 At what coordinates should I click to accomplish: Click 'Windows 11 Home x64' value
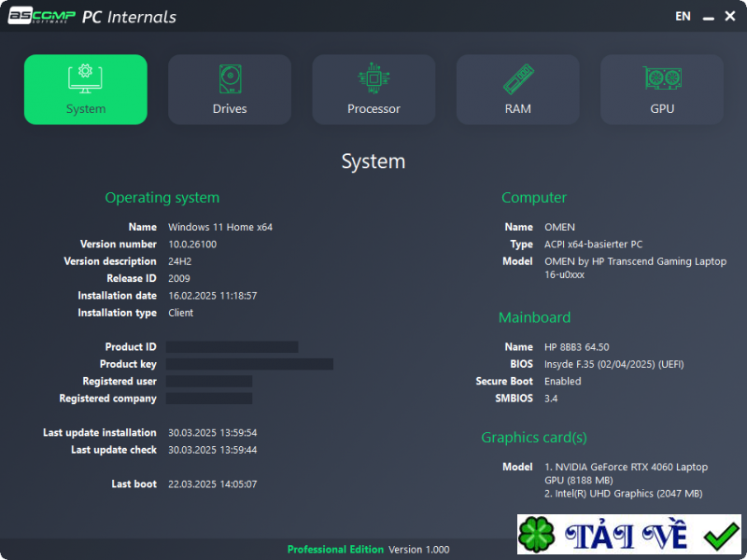coord(220,227)
